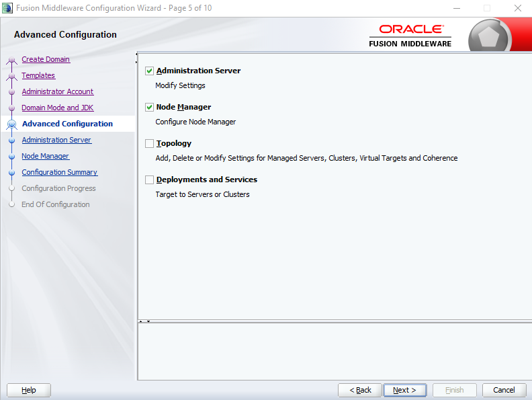Screen dimensions: 532x400
Task: Open the Configuration Summary step
Action: click(x=60, y=172)
